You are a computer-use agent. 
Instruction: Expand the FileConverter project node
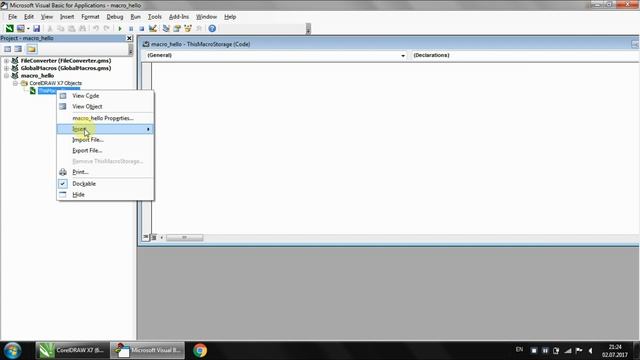[6, 60]
